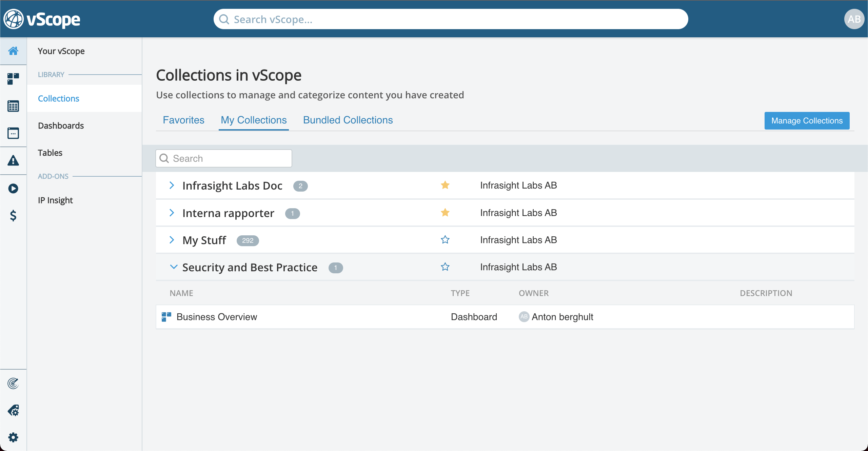Viewport: 868px width, 451px height.
Task: Open the window-with-dots icon in sidebar
Action: (13, 133)
